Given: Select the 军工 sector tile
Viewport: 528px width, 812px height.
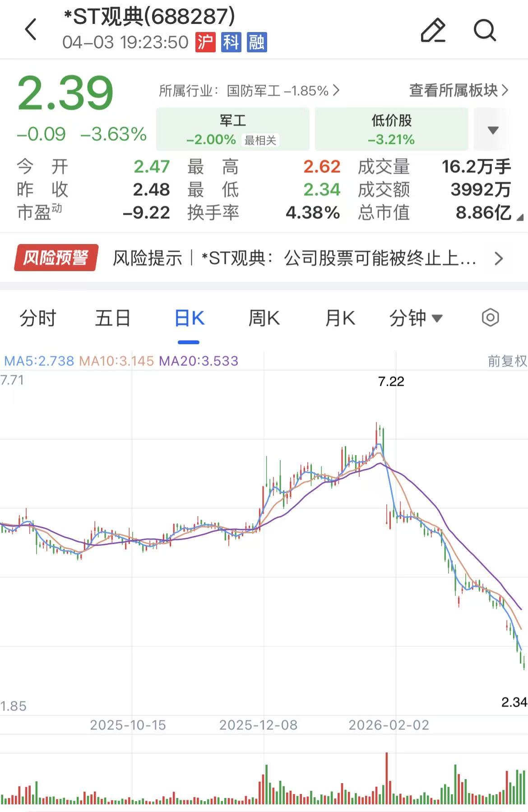Looking at the screenshot, I should coord(233,129).
